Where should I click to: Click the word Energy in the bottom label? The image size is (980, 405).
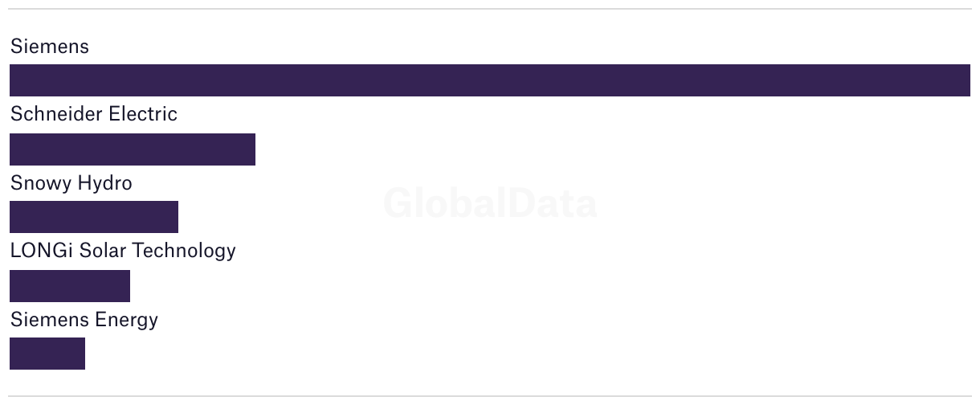127,321
